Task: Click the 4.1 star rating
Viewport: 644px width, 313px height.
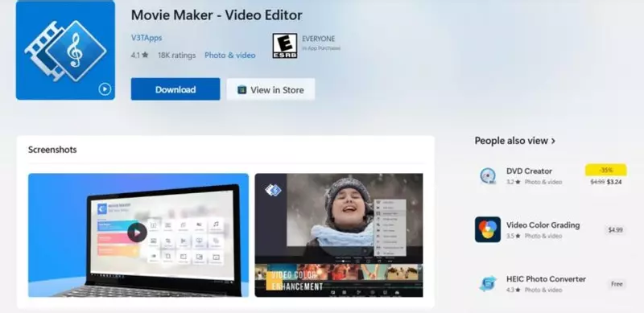Action: tap(139, 55)
